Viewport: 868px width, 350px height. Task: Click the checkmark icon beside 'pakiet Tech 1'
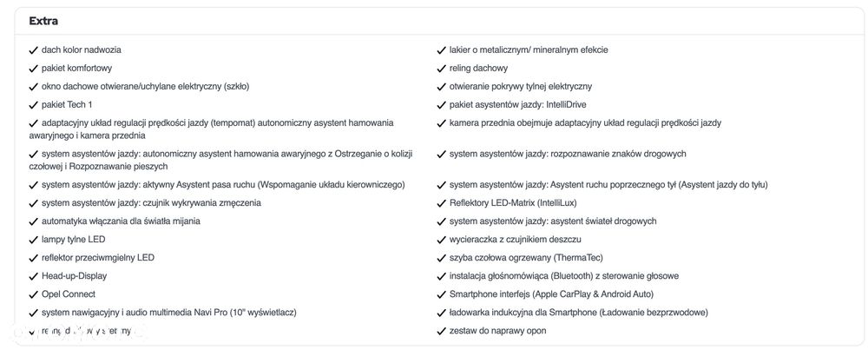click(x=33, y=105)
